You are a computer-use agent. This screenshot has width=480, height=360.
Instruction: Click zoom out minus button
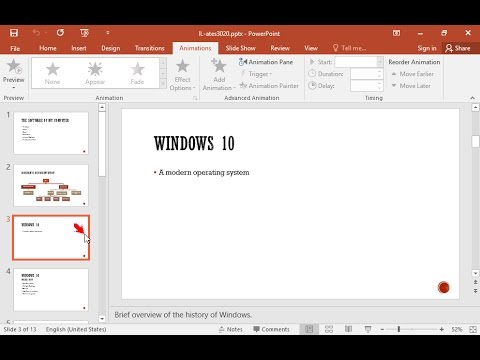point(382,329)
